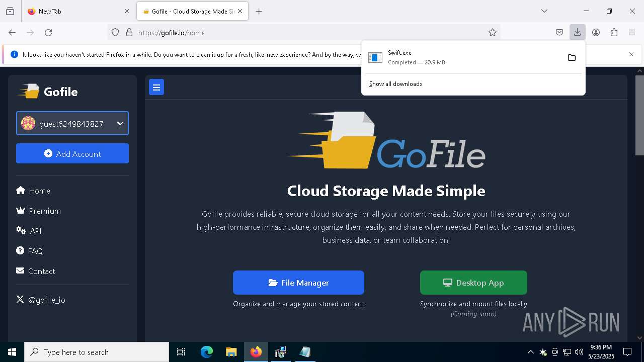Click the page vertical scrollbar thumb

(x=639, y=116)
